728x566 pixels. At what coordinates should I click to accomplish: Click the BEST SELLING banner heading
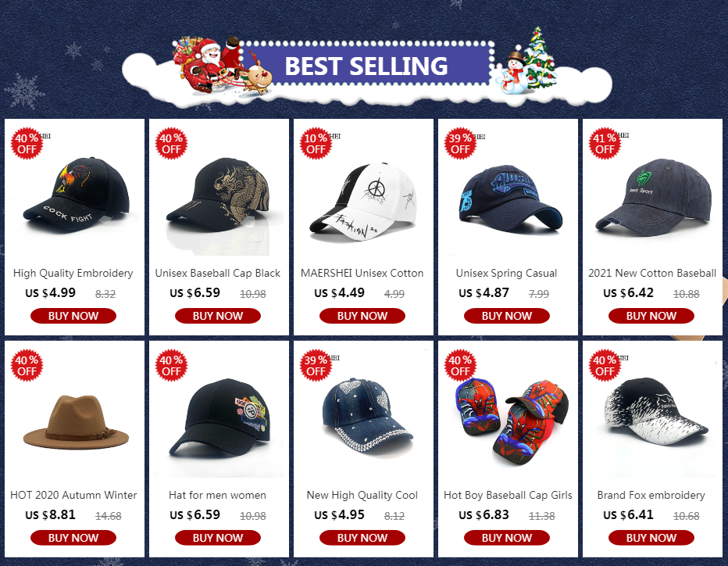coord(366,66)
